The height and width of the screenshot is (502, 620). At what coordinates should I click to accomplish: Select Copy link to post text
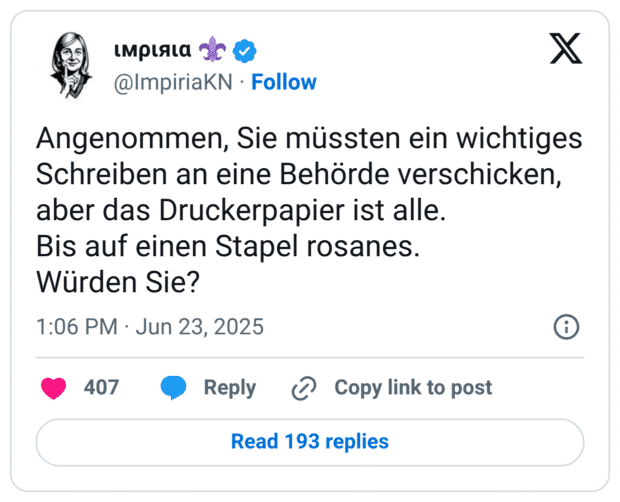pos(413,388)
